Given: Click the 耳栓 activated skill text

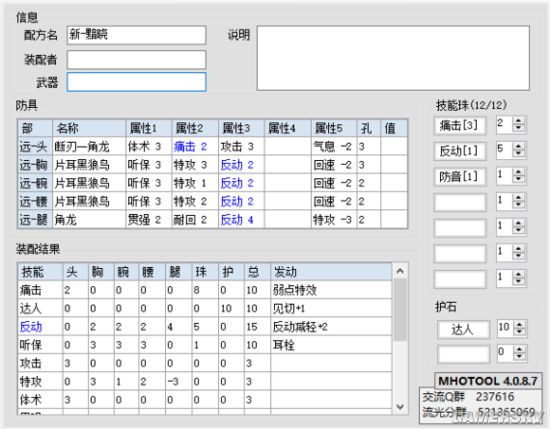Looking at the screenshot, I should (283, 345).
